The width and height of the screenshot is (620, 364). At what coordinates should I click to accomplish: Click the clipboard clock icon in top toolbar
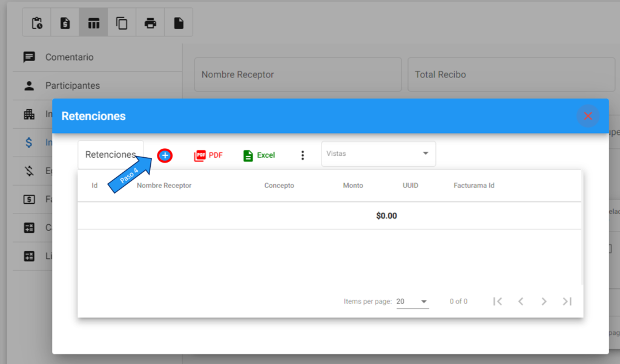tap(37, 23)
